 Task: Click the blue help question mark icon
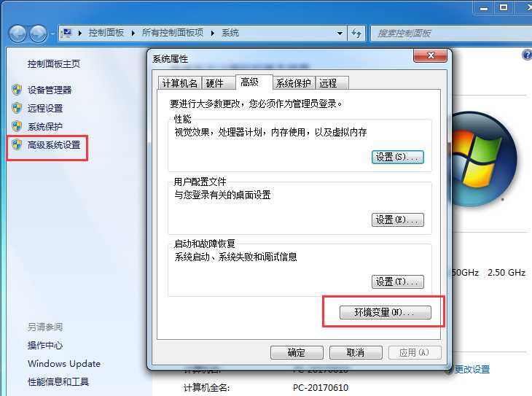527,55
